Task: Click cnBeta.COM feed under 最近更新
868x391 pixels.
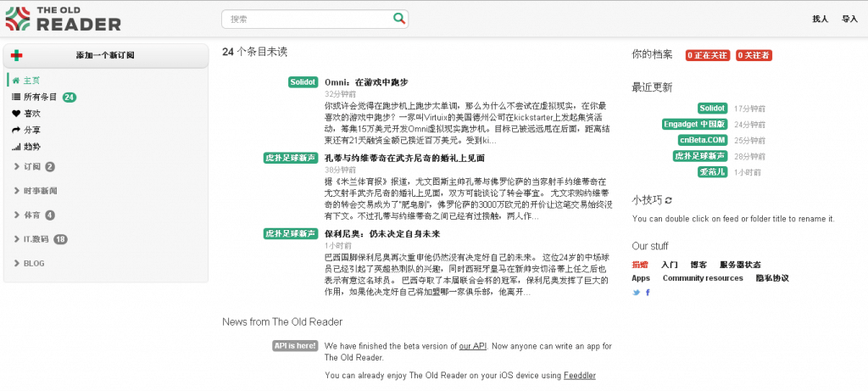Action: click(704, 140)
